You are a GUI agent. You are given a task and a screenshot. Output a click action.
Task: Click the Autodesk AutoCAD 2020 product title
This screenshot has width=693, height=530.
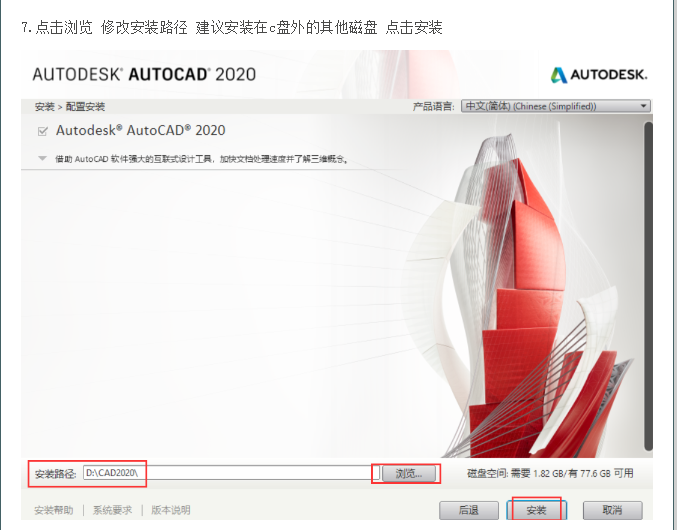(141, 130)
